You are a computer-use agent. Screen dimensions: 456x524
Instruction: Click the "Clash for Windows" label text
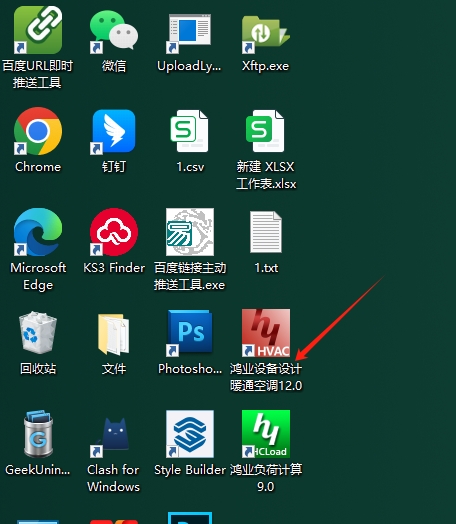pos(113,478)
